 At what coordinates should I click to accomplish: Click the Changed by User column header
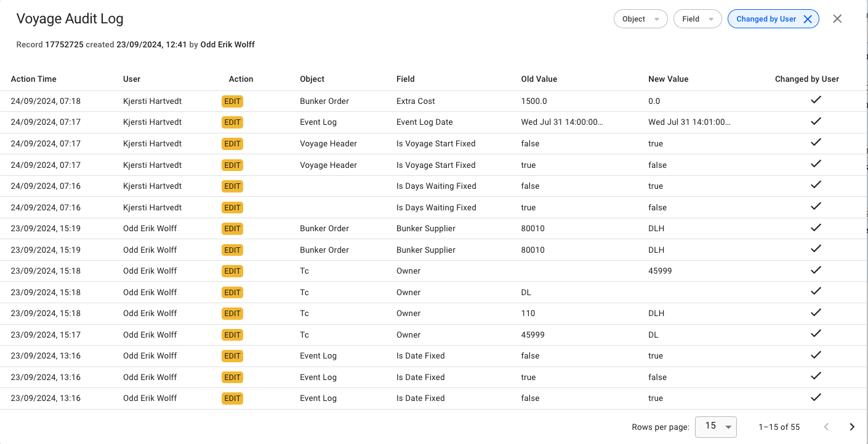pos(806,79)
